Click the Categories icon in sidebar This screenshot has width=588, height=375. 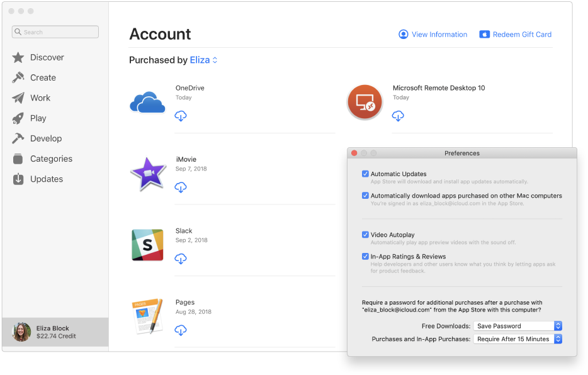tap(18, 159)
